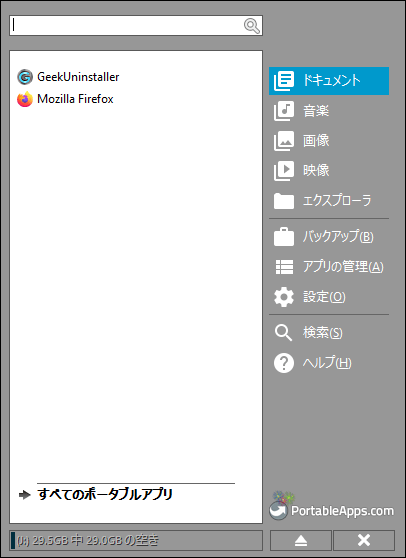
Task: Launch GeekUninstaller from the app list
Action: 68,77
